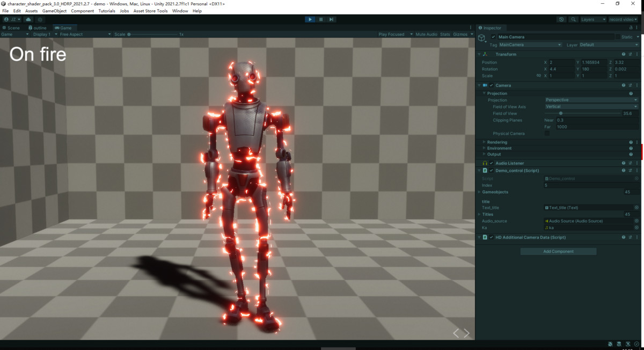Click the Step frame button next to Pause
The width and height of the screenshot is (644, 350).
coord(332,19)
